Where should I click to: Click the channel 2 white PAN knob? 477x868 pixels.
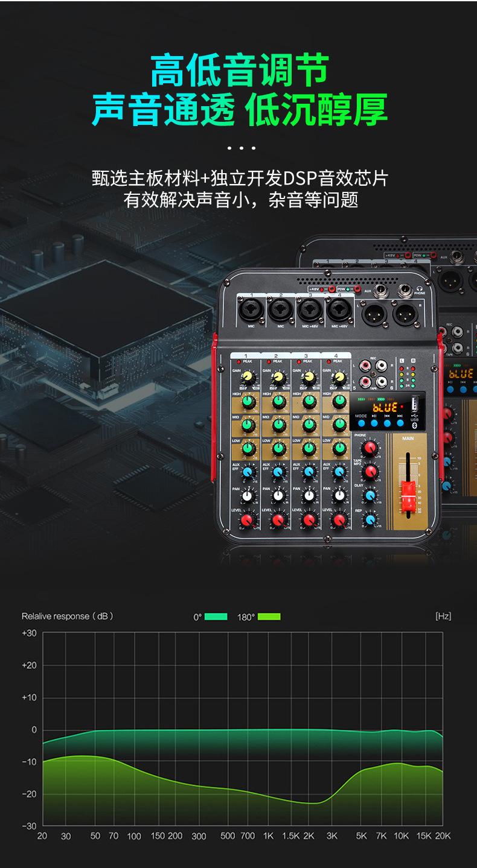tap(278, 495)
